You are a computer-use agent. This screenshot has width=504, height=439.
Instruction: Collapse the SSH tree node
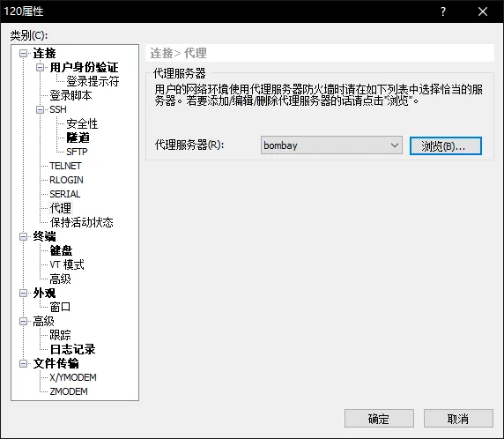pyautogui.click(x=40, y=109)
